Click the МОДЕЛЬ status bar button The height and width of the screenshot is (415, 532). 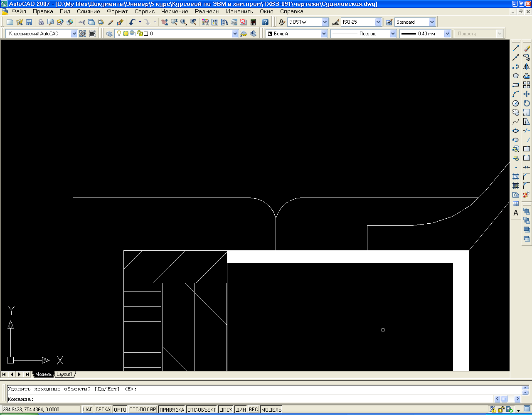pyautogui.click(x=271, y=410)
